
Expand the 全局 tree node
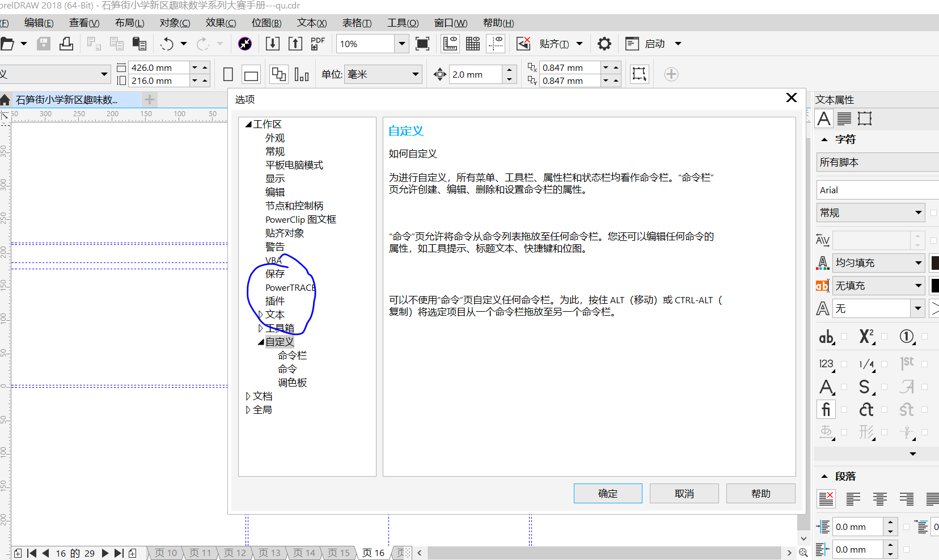tap(248, 410)
